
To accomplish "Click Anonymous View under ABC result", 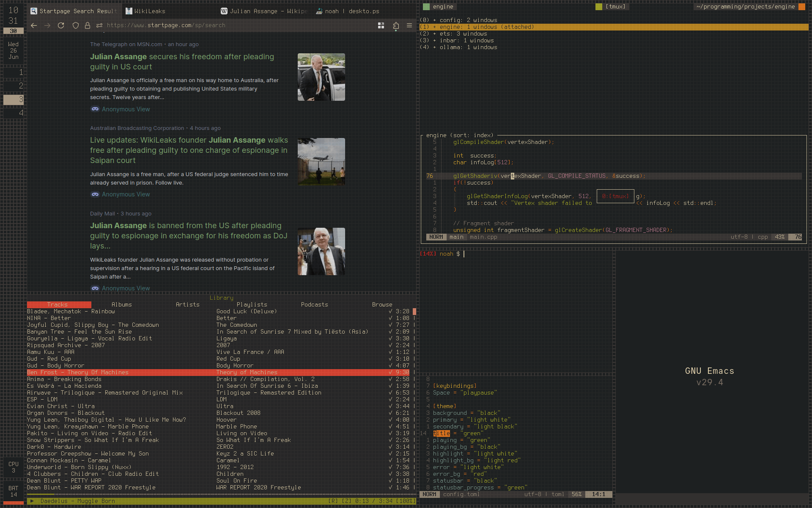I will click(x=126, y=194).
